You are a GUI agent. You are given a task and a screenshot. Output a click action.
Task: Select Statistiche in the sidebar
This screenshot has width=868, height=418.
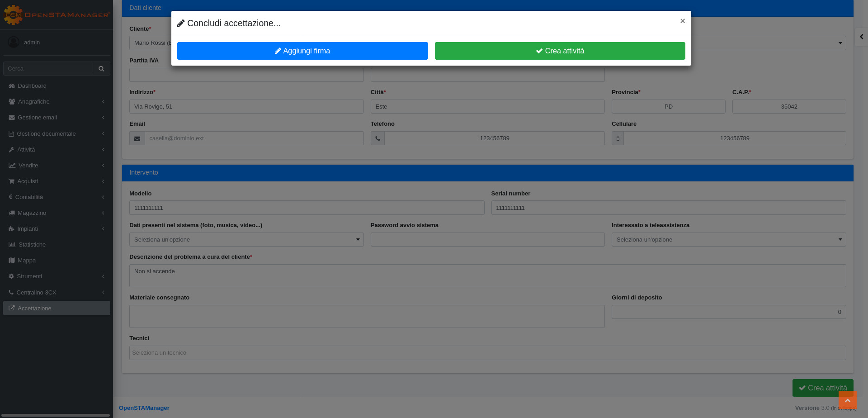32,245
